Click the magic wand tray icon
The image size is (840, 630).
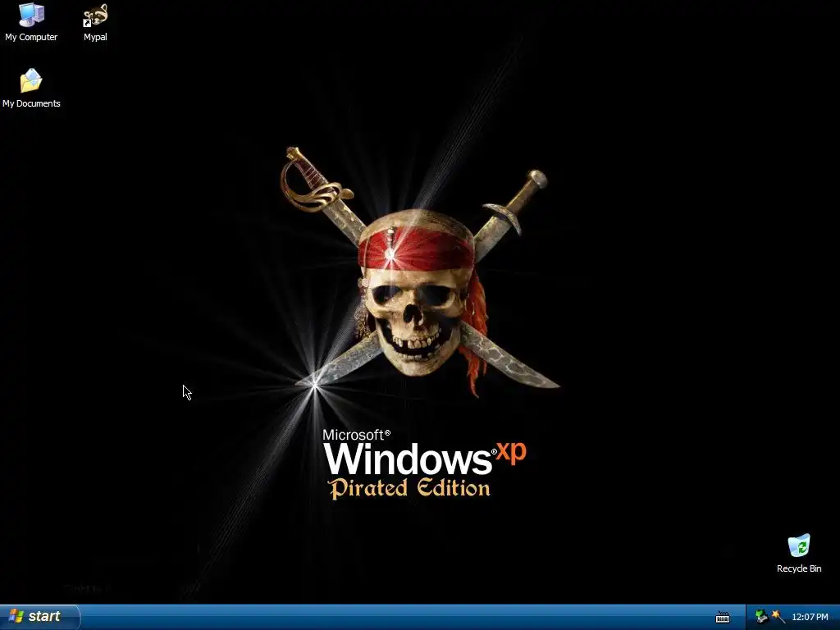pyautogui.click(x=778, y=617)
